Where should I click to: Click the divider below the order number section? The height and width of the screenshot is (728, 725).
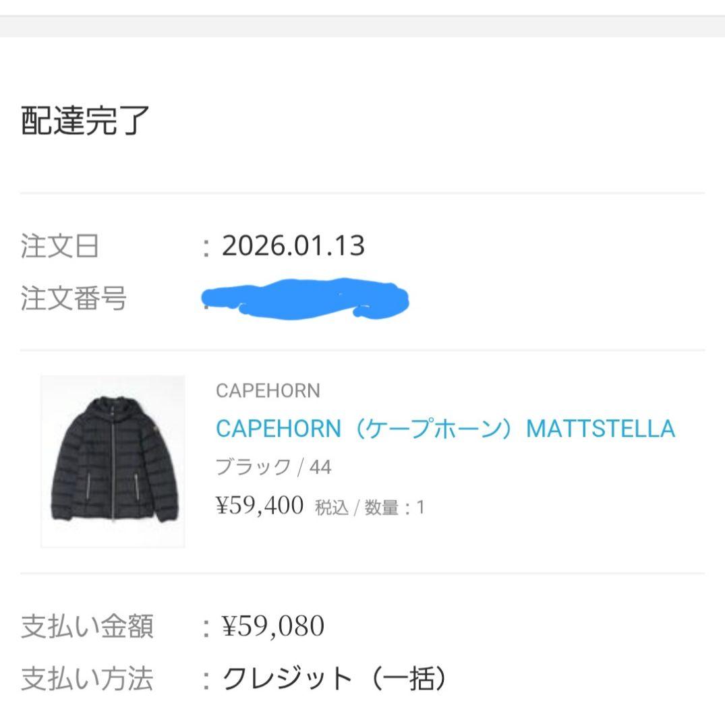[x=362, y=348]
